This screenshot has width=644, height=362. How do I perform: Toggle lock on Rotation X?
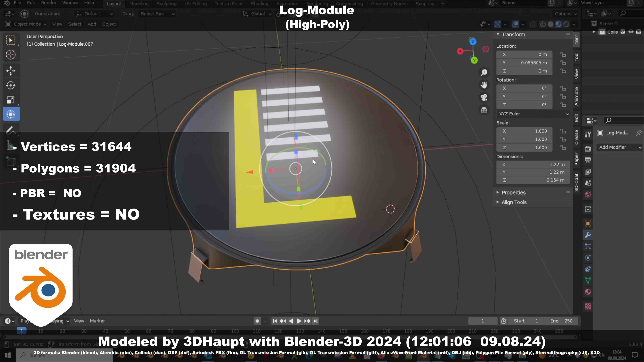[563, 88]
